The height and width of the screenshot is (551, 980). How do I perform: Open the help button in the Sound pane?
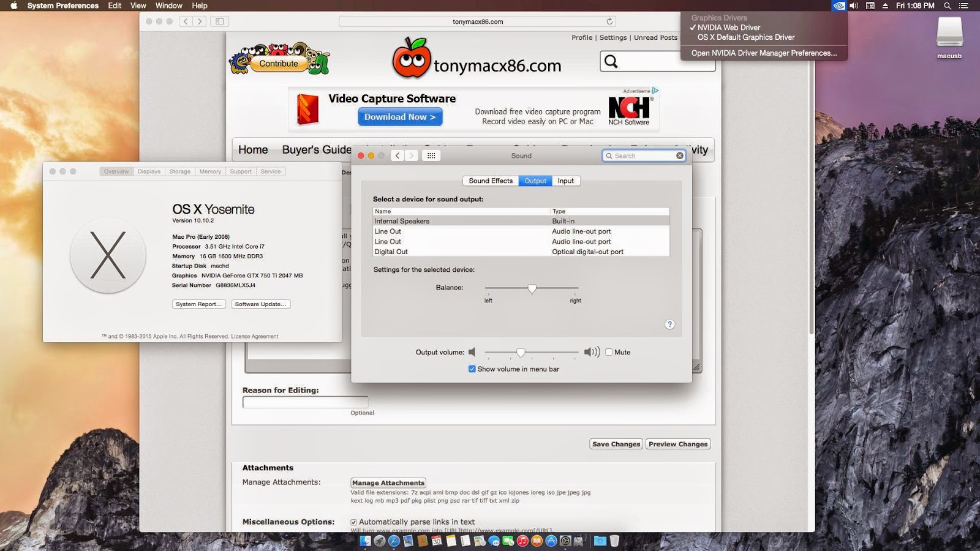669,324
